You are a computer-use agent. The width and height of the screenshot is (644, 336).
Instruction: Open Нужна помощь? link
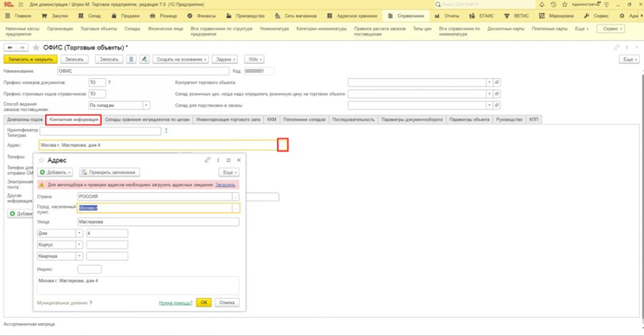click(x=175, y=303)
